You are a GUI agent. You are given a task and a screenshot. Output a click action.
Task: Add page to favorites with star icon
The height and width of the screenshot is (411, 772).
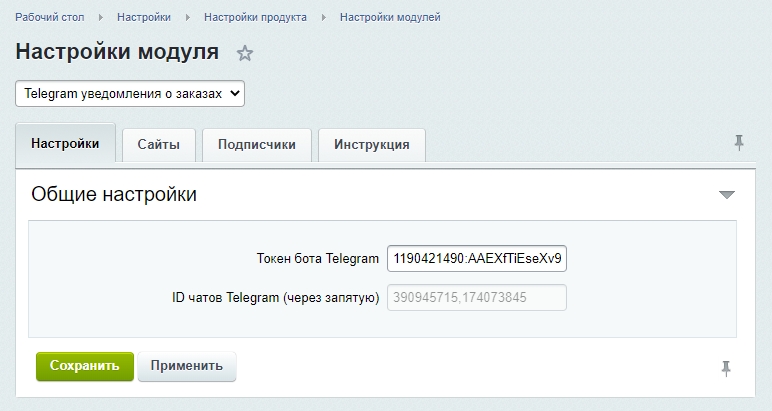click(245, 53)
